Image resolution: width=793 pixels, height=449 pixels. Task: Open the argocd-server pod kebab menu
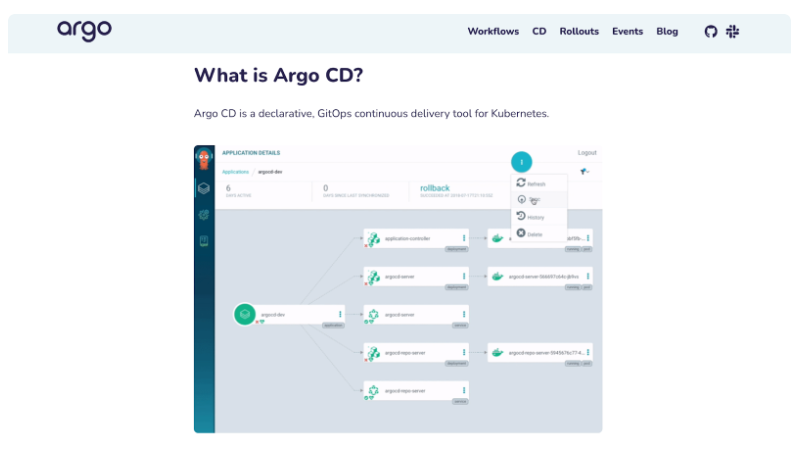(588, 277)
